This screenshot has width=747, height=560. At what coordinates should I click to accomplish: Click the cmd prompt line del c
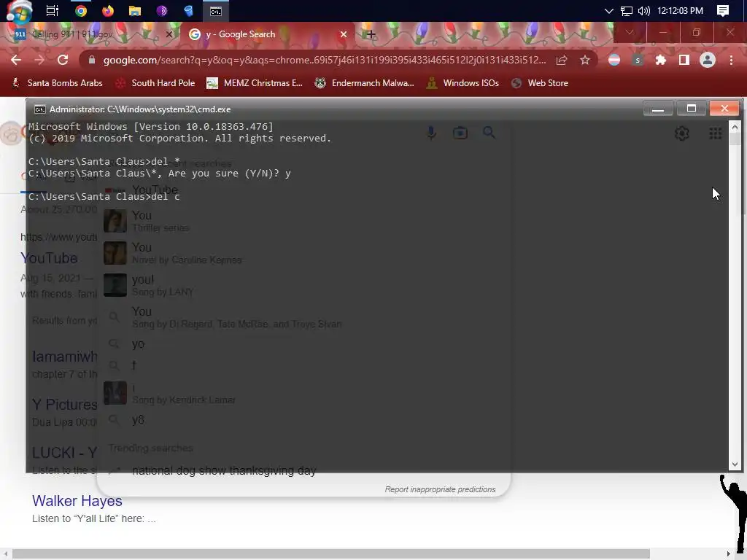coord(104,197)
